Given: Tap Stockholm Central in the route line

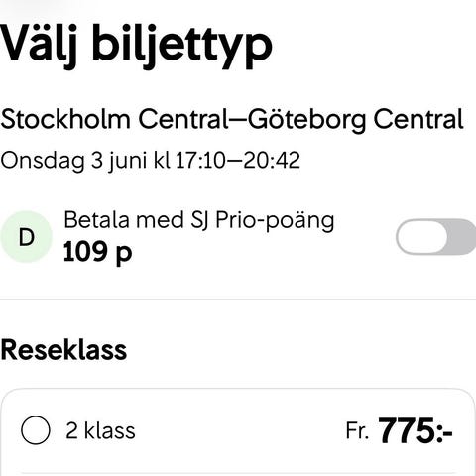Looking at the screenshot, I should pyautogui.click(x=114, y=119).
